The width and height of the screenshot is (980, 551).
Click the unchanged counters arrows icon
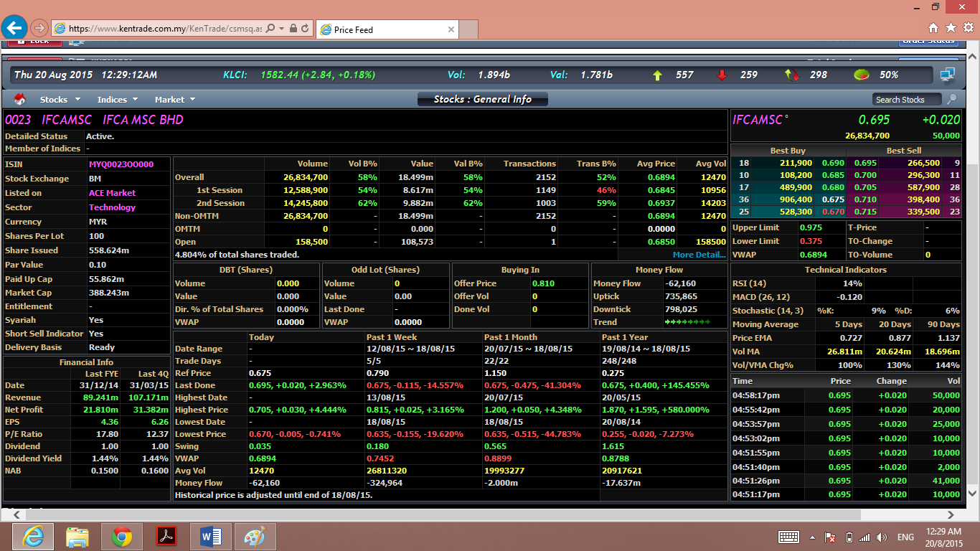click(791, 75)
